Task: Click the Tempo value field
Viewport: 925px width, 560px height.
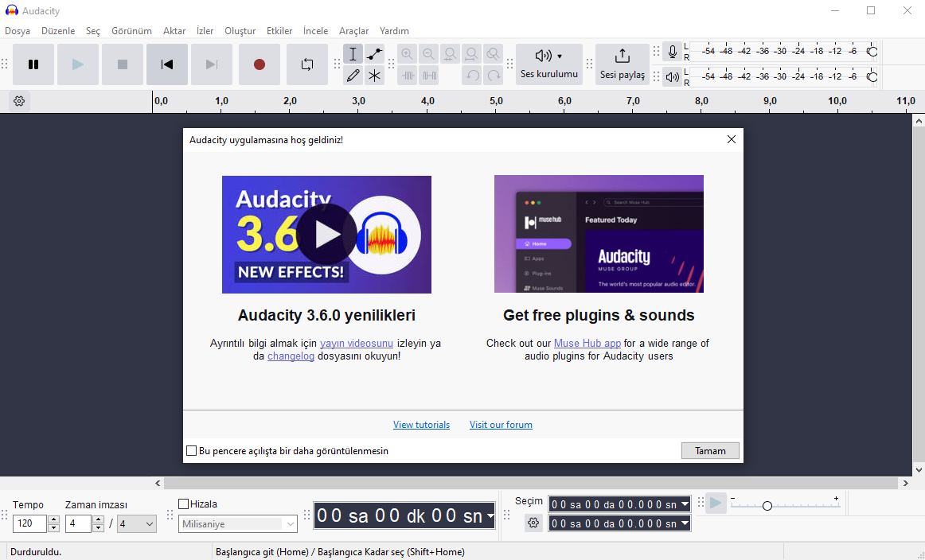Action: [x=29, y=523]
